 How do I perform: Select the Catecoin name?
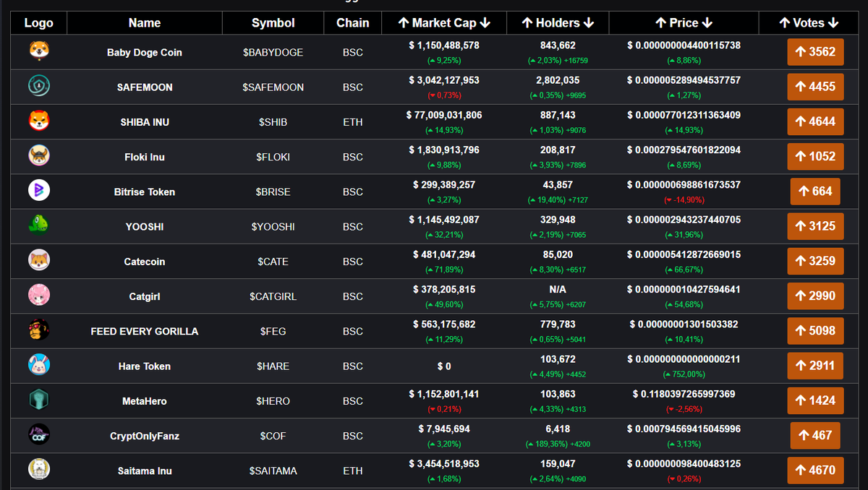tap(145, 262)
